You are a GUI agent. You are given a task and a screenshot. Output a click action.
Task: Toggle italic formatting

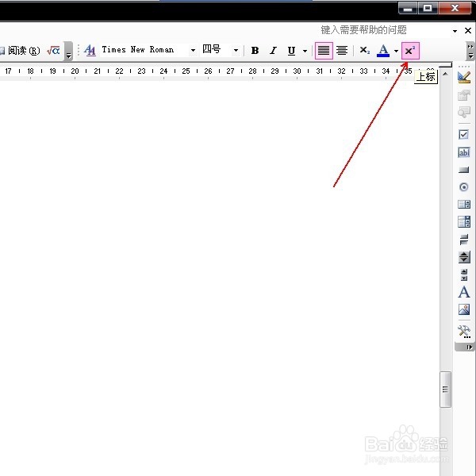(273, 51)
